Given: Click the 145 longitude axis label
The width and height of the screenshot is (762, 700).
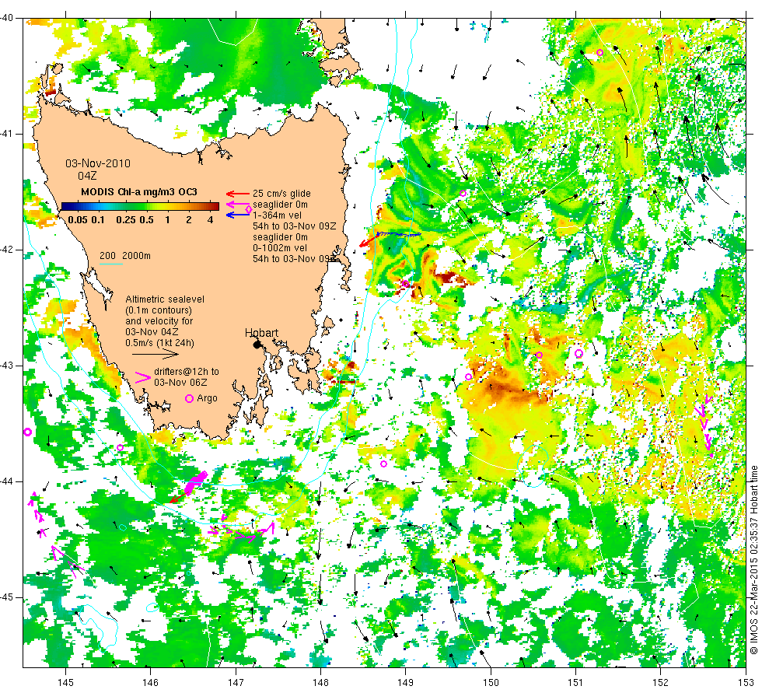Looking at the screenshot, I should click(65, 683).
